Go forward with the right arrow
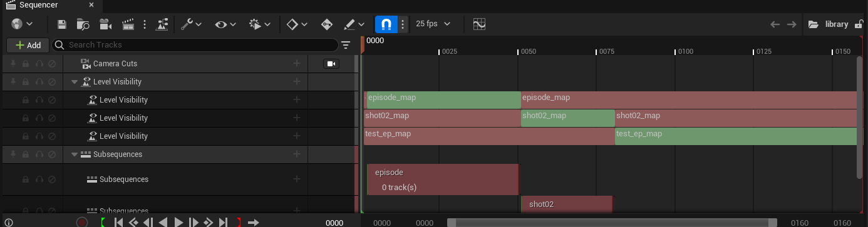 pos(792,24)
